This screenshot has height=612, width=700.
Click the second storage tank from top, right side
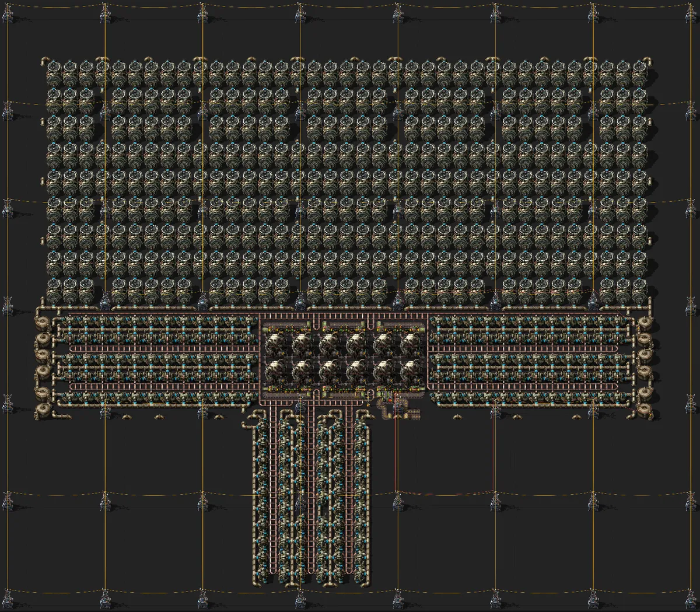pyautogui.click(x=646, y=339)
